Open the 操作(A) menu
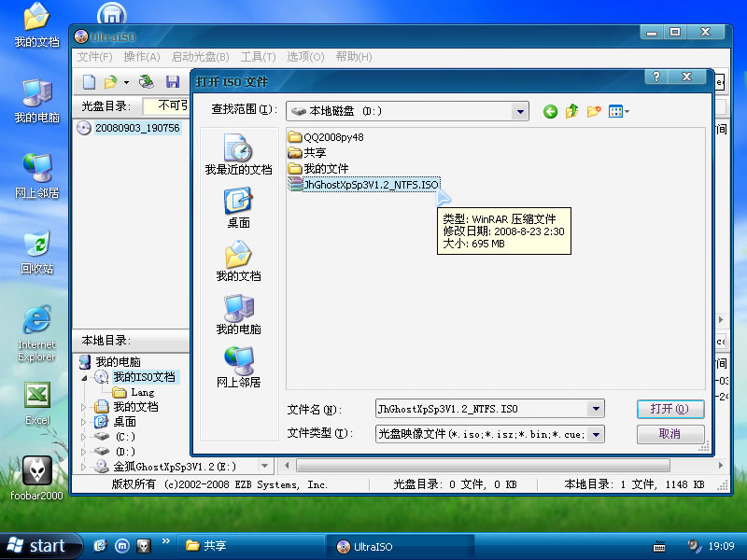This screenshot has height=560, width=747. 142,57
